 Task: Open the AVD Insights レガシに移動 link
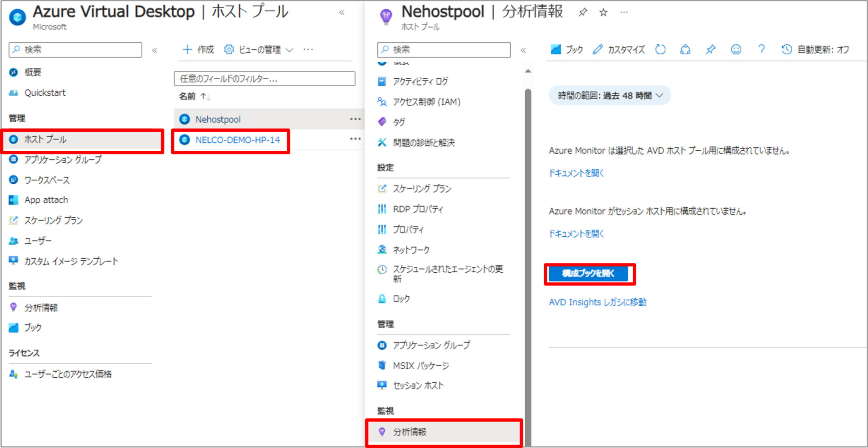pos(598,302)
